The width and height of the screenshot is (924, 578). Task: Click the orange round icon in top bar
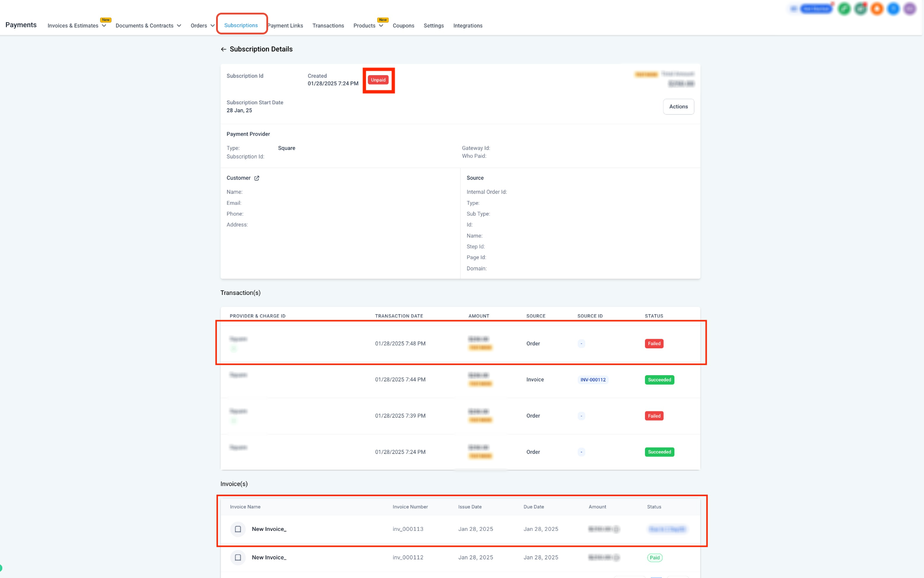click(x=877, y=9)
